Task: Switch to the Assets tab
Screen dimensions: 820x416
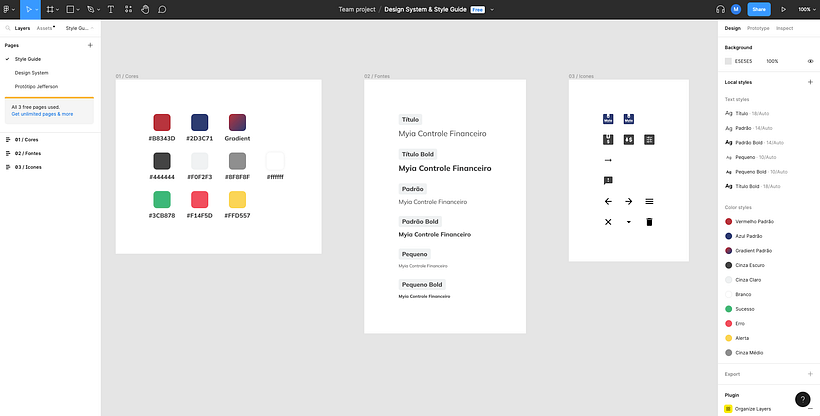Action: 45,28
